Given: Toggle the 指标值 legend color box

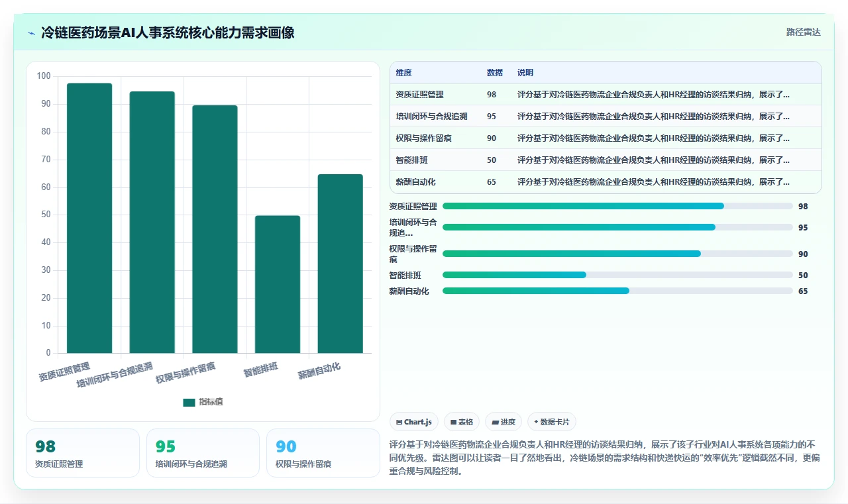Looking at the screenshot, I should pyautogui.click(x=189, y=402).
